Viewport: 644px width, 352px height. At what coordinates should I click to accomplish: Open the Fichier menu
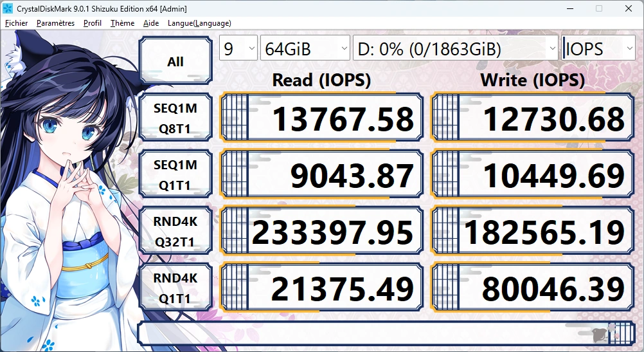[x=17, y=23]
